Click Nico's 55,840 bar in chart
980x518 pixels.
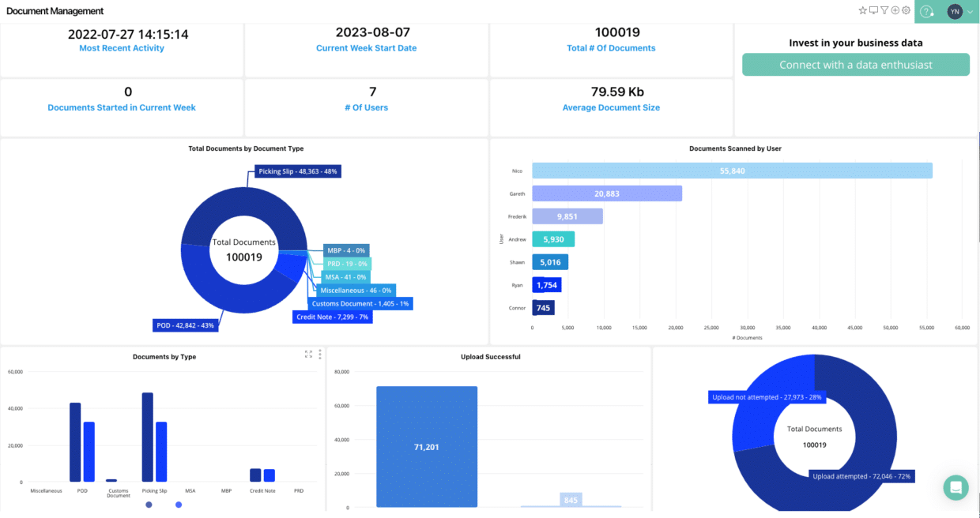click(x=732, y=171)
